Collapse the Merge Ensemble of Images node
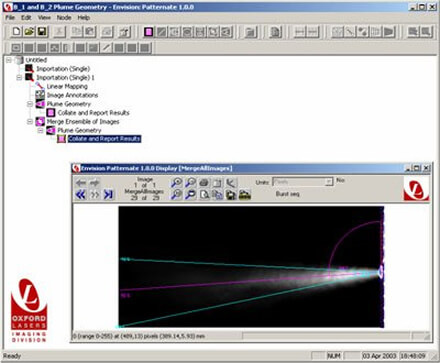This screenshot has width=440, height=363. (x=30, y=121)
